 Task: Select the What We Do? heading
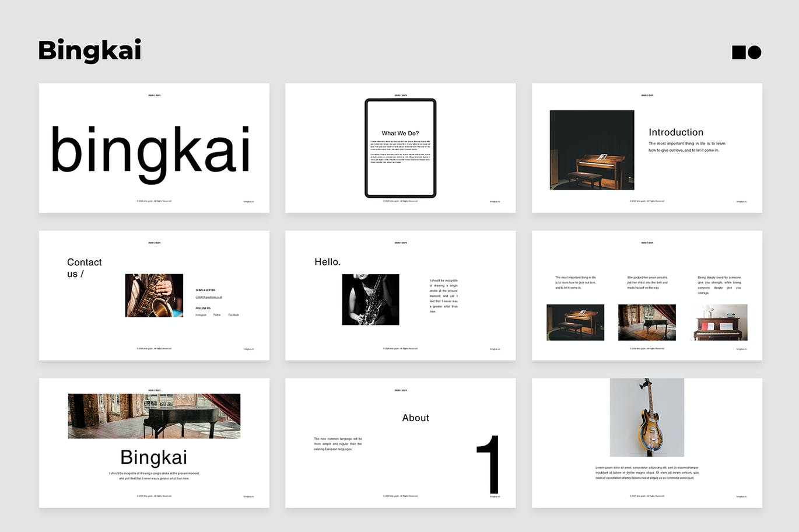(x=400, y=134)
